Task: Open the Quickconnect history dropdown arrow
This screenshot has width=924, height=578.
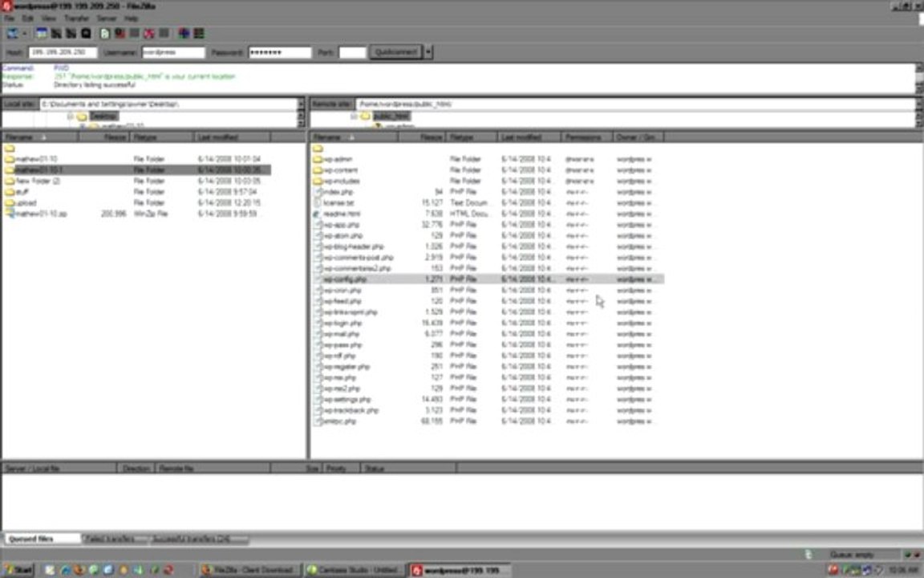Action: pos(428,52)
